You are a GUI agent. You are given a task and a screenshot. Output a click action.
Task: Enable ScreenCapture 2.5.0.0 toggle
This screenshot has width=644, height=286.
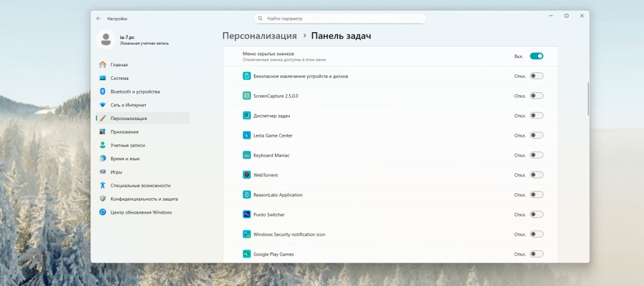click(x=536, y=95)
